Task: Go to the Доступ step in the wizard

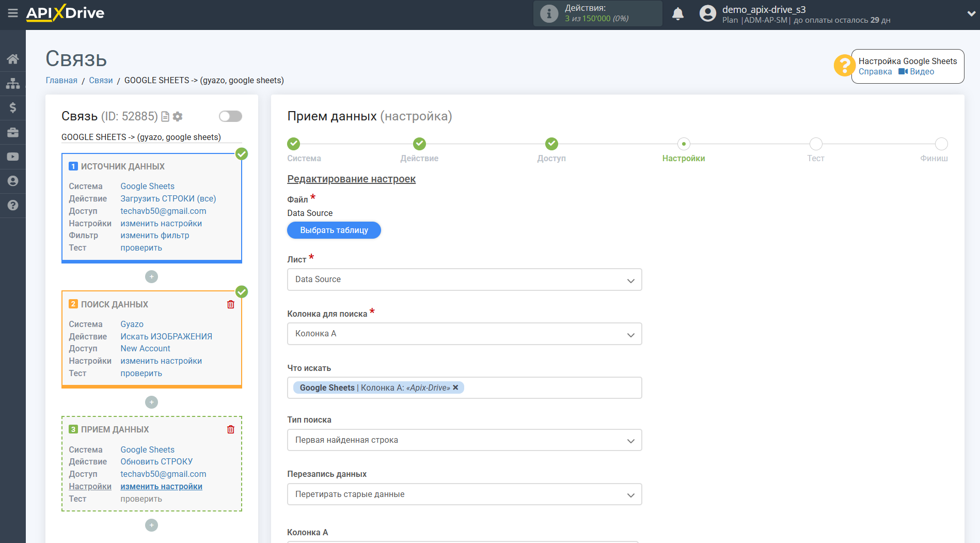Action: coord(551,144)
